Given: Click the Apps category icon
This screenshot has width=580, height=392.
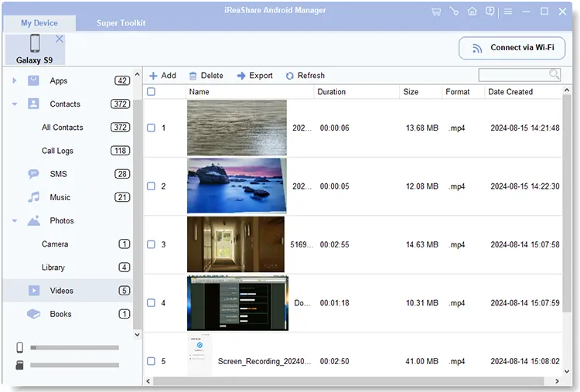Looking at the screenshot, I should pyautogui.click(x=33, y=80).
